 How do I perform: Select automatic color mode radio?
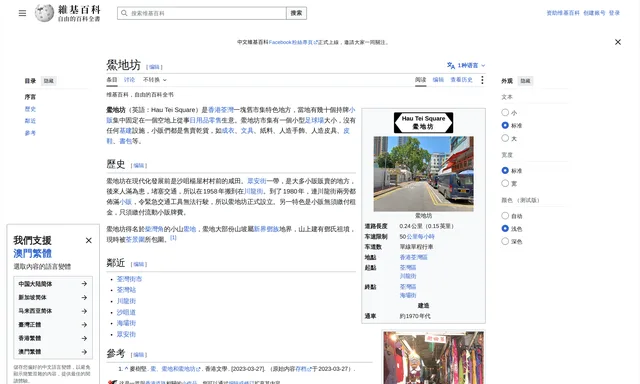click(x=505, y=215)
